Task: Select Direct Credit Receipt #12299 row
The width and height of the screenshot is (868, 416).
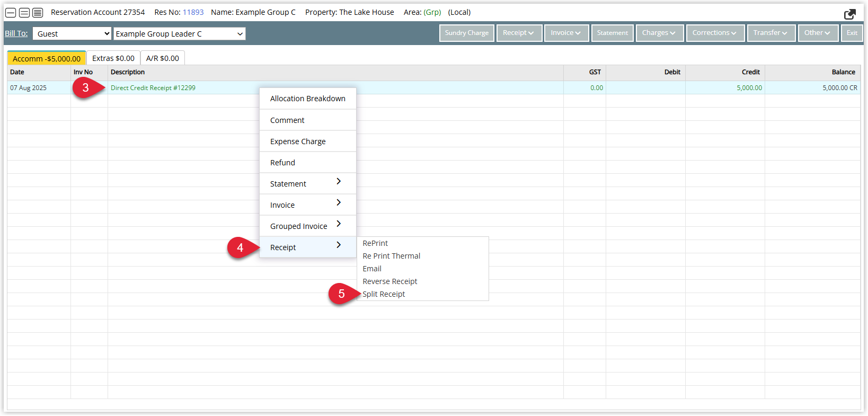Action: point(433,88)
